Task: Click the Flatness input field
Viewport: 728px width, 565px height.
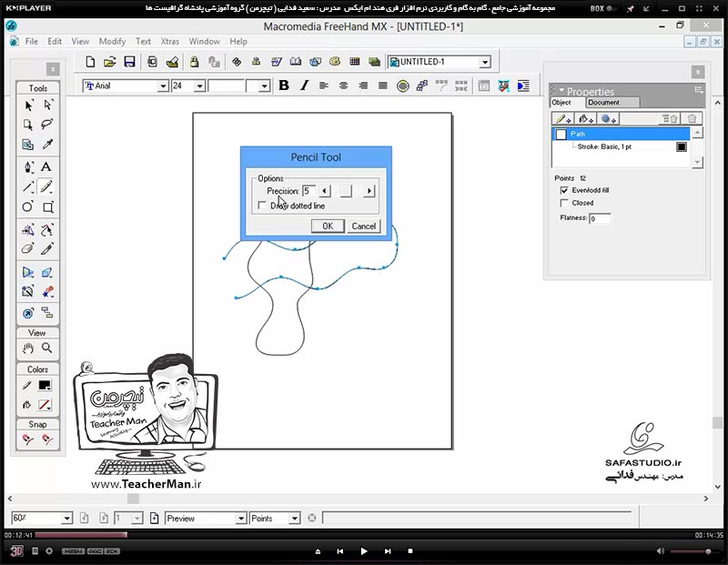Action: pos(600,218)
